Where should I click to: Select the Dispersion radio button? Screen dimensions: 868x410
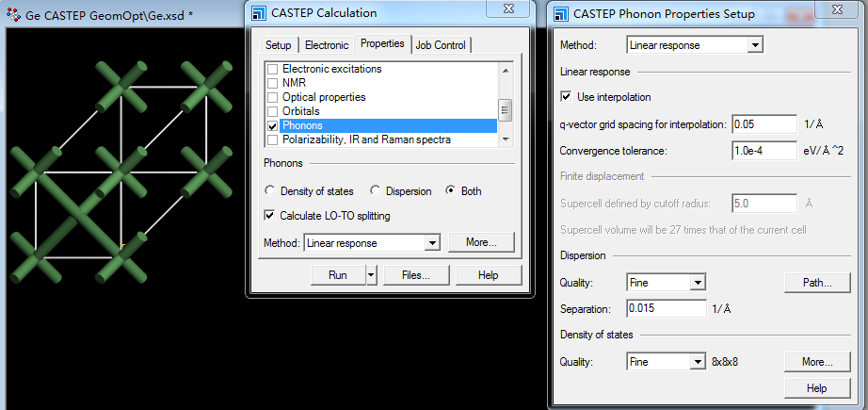(376, 191)
